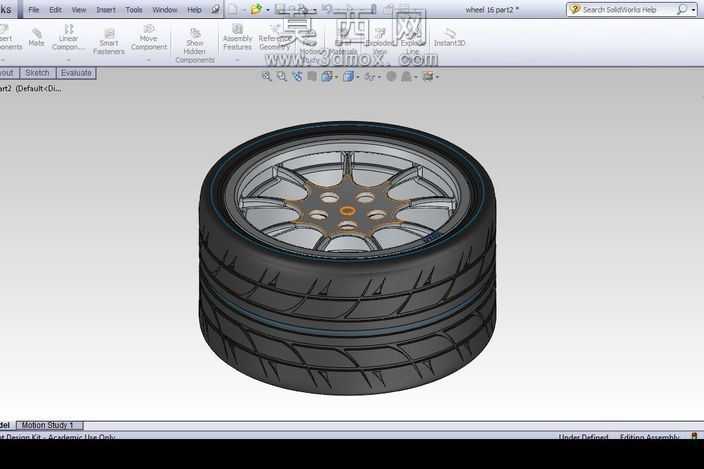The height and width of the screenshot is (469, 704).
Task: Click Hide/Show Items glasses icon
Action: tap(370, 77)
